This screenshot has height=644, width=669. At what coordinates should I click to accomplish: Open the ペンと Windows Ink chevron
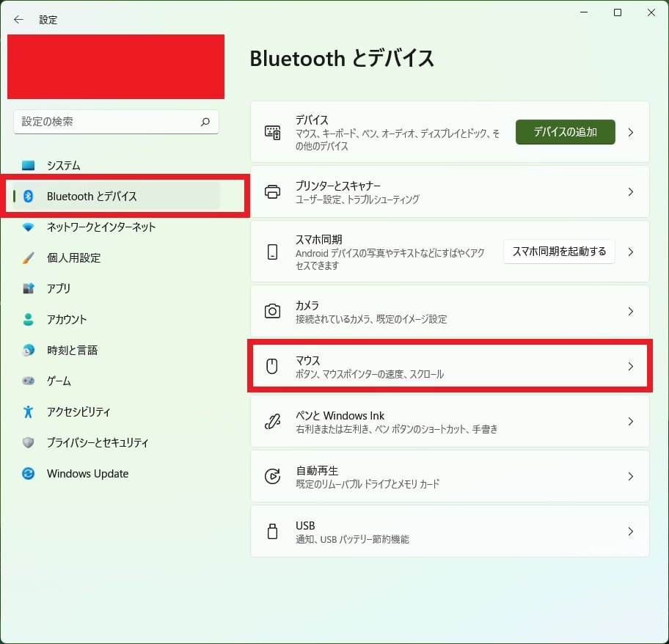coord(631,421)
